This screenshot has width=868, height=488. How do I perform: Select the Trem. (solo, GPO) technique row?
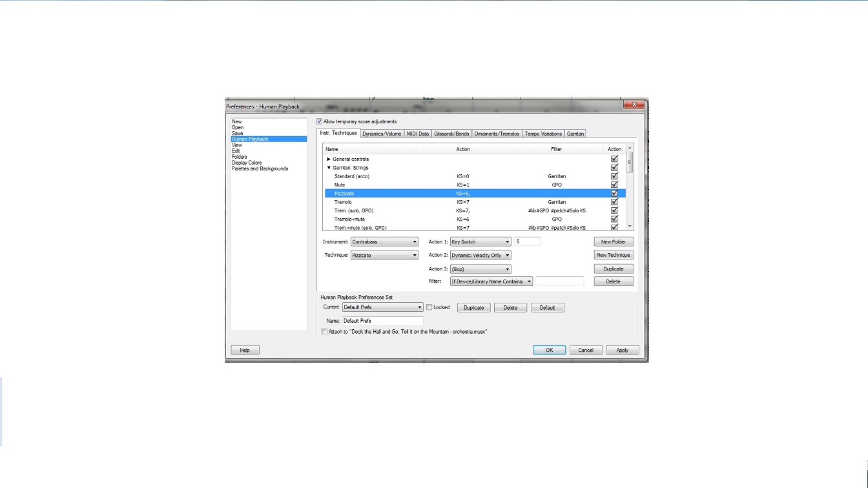(x=474, y=210)
